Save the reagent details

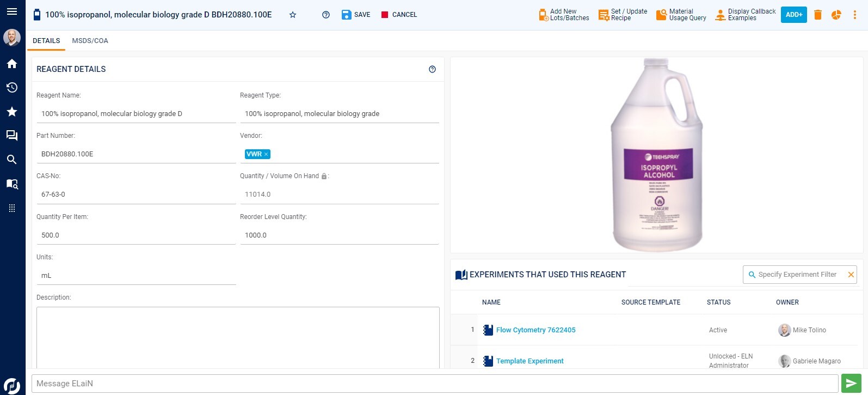click(x=356, y=15)
